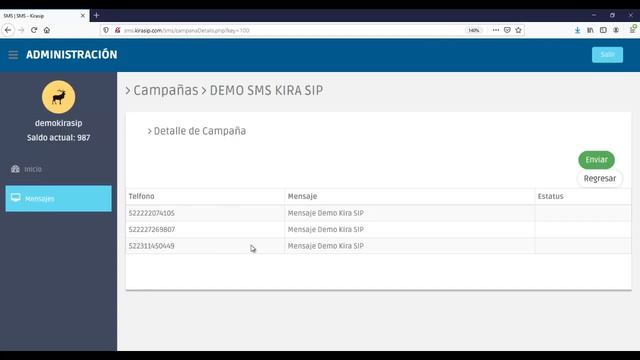Open a new browser tab

click(96, 16)
